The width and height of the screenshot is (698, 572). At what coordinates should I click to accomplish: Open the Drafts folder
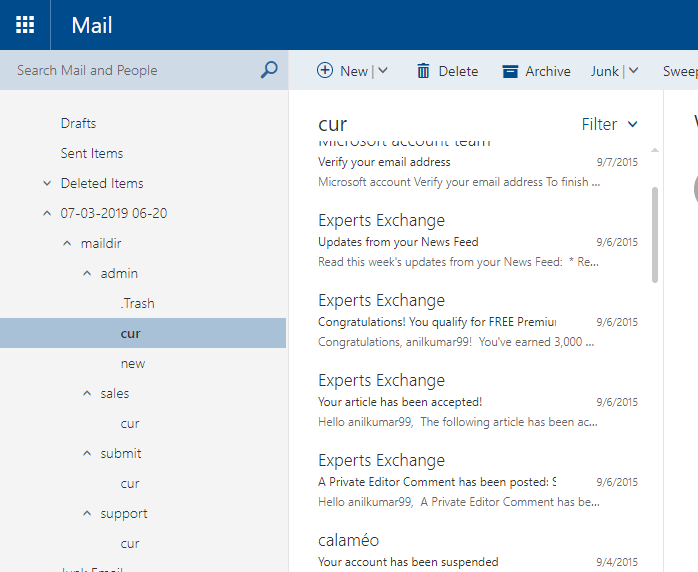click(78, 123)
